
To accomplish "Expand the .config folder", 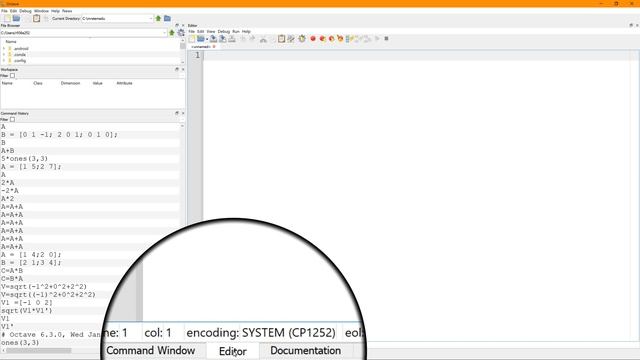I will click(x=4, y=61).
